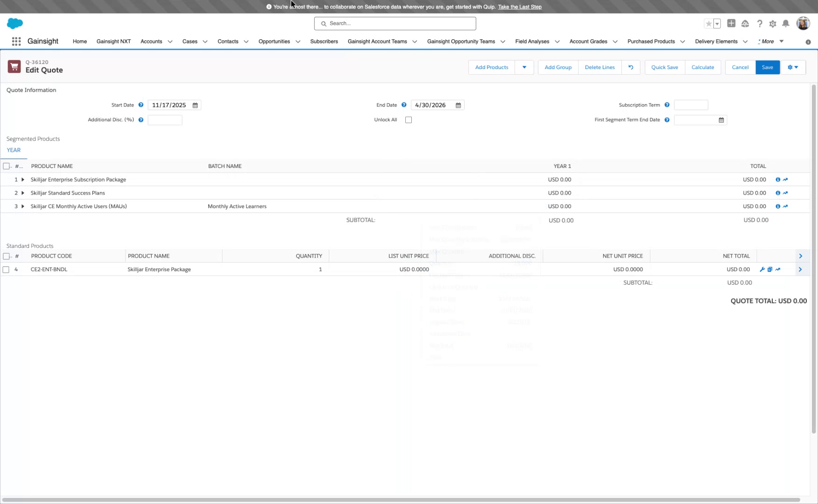Click the Quick Save button

(664, 67)
